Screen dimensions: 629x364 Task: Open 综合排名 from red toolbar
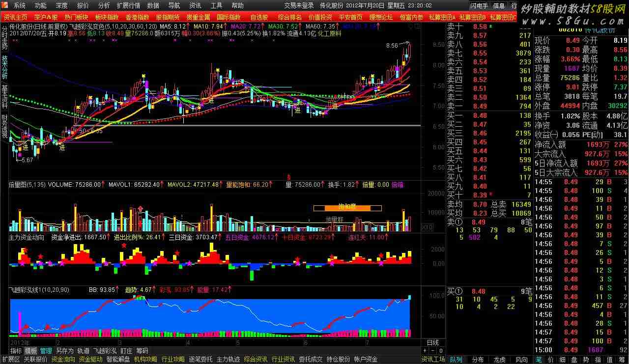pos(289,17)
